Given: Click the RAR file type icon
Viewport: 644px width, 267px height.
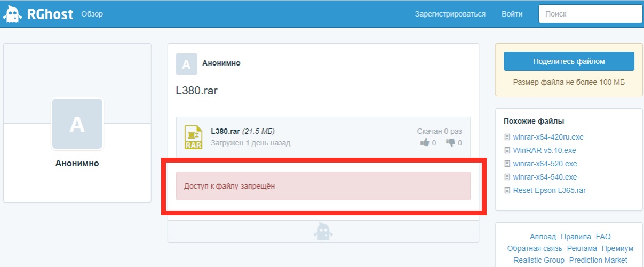Looking at the screenshot, I should click(x=193, y=137).
